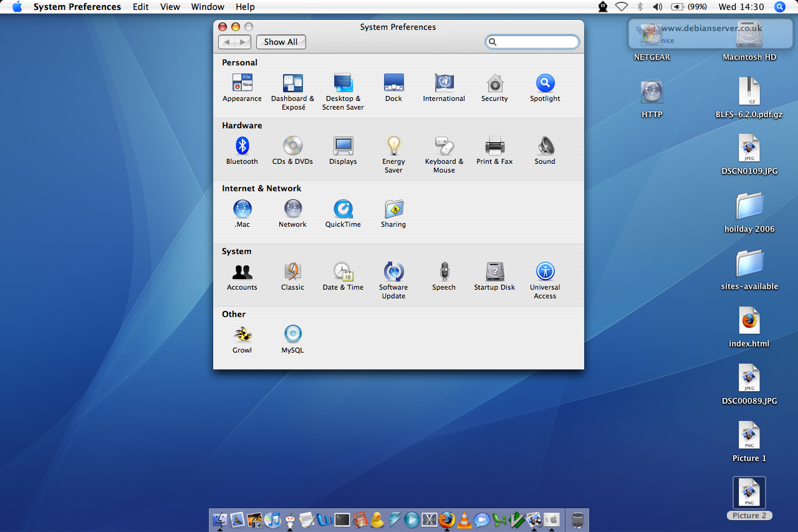Open the Security preference pane

point(494,83)
